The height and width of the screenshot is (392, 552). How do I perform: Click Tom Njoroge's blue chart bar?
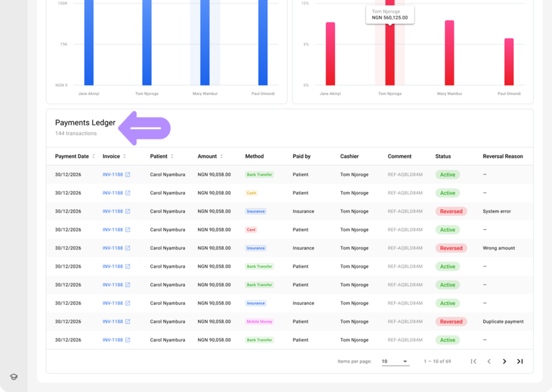coord(147,43)
